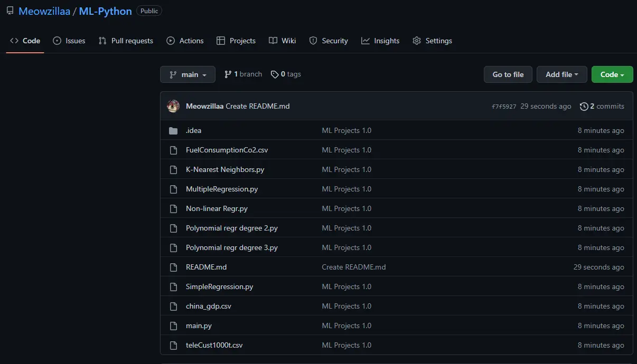
Task: Open the Pull requests tab
Action: (x=126, y=41)
